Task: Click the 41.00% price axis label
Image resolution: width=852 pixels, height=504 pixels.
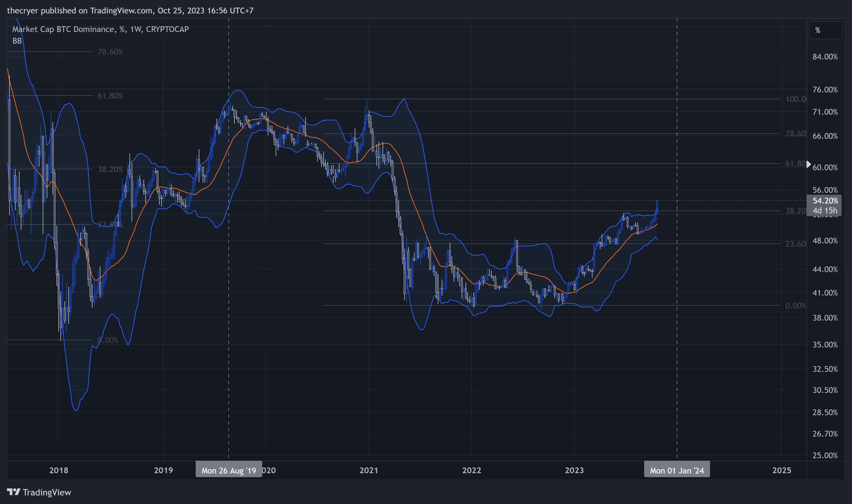Action: tap(825, 293)
